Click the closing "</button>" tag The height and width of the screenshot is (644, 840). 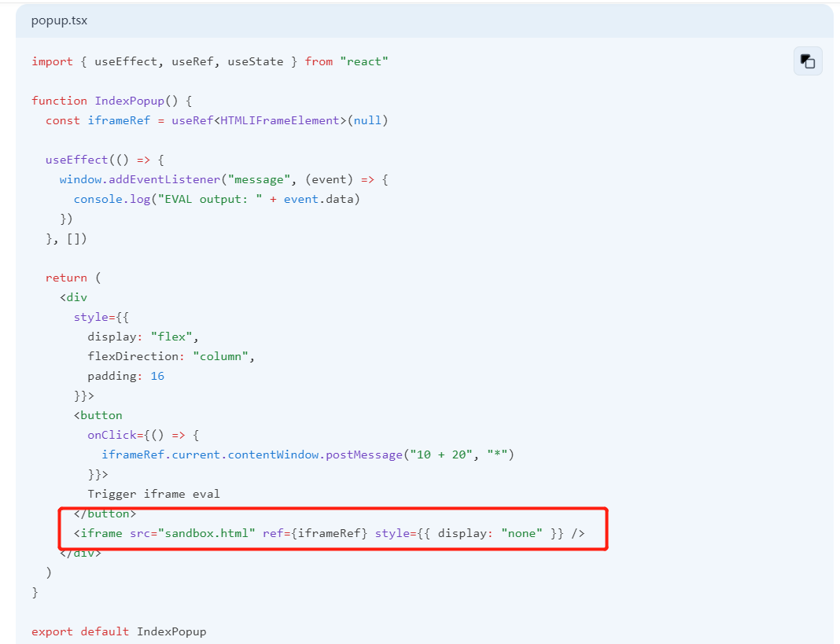(x=105, y=513)
